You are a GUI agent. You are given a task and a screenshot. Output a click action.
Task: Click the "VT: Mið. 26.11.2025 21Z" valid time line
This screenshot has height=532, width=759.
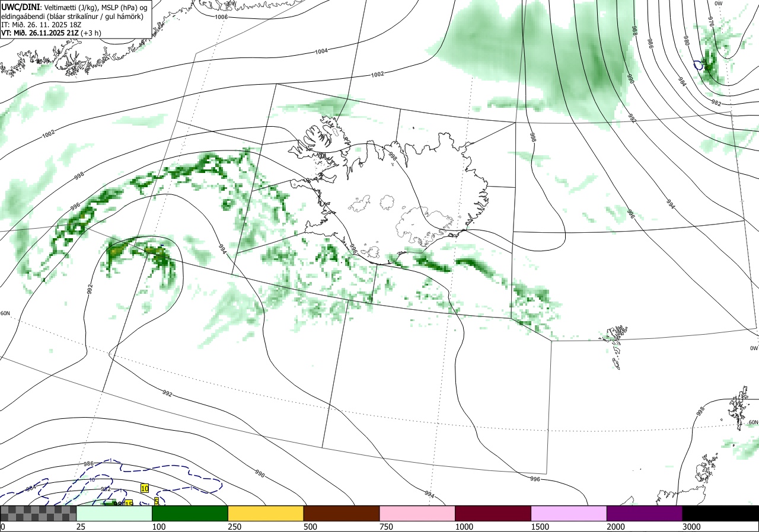pyautogui.click(x=52, y=33)
